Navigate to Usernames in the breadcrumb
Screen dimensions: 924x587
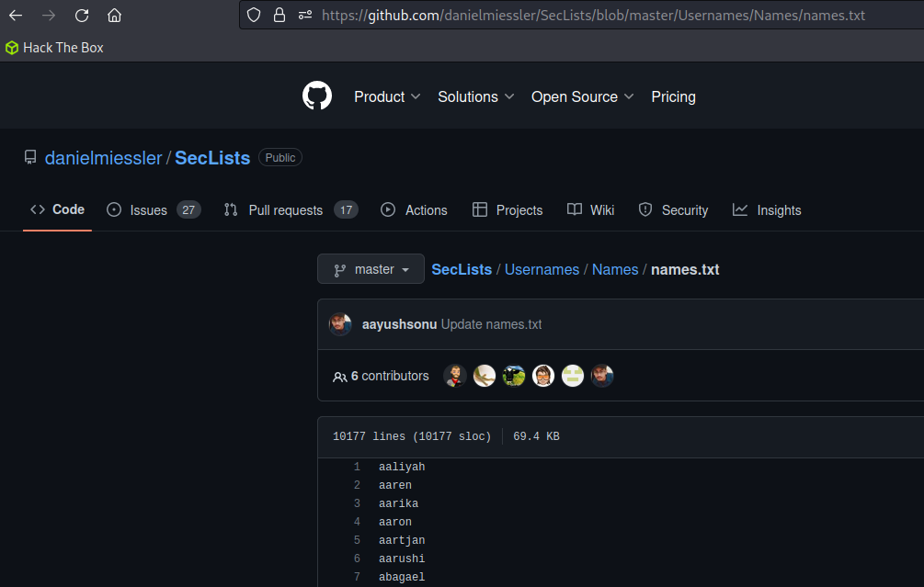542,270
